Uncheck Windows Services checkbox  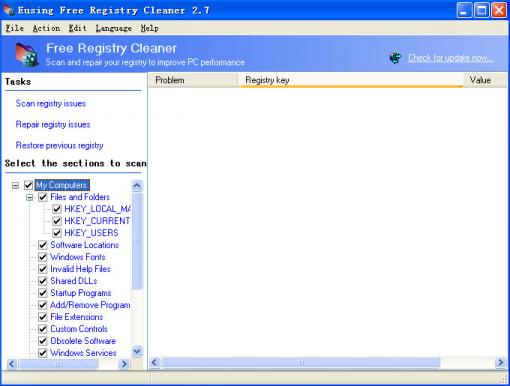pyautogui.click(x=43, y=353)
